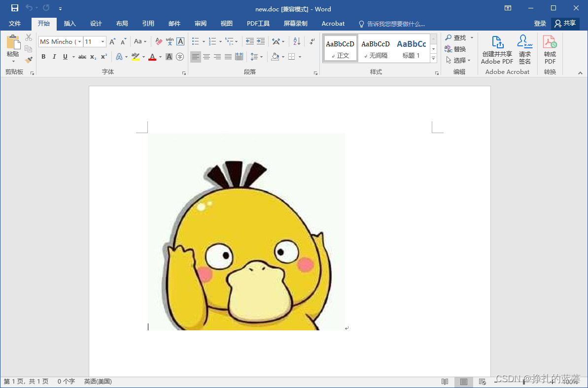Switch to the 布局 (Layout) tab
588x388 pixels.
pos(122,24)
